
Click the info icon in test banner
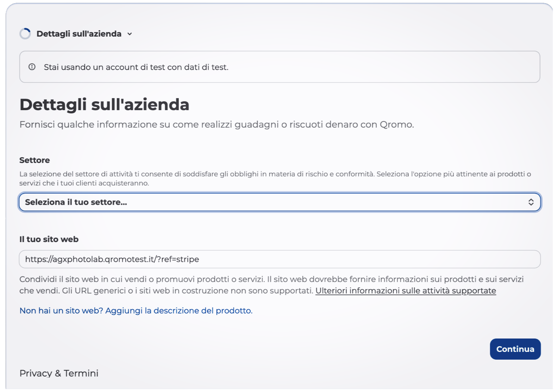click(x=32, y=67)
